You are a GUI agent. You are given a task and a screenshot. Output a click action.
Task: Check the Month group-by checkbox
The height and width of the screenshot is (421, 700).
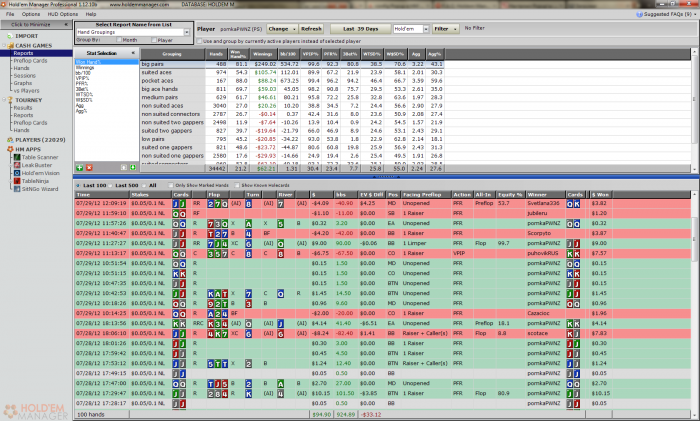click(x=119, y=40)
